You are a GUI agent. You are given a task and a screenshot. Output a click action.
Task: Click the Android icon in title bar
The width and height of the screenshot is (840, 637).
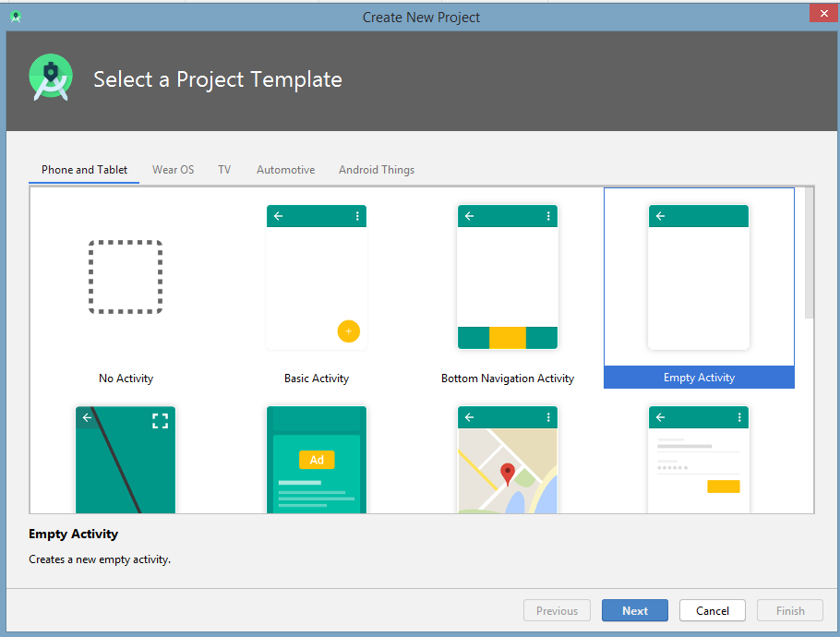(x=14, y=16)
